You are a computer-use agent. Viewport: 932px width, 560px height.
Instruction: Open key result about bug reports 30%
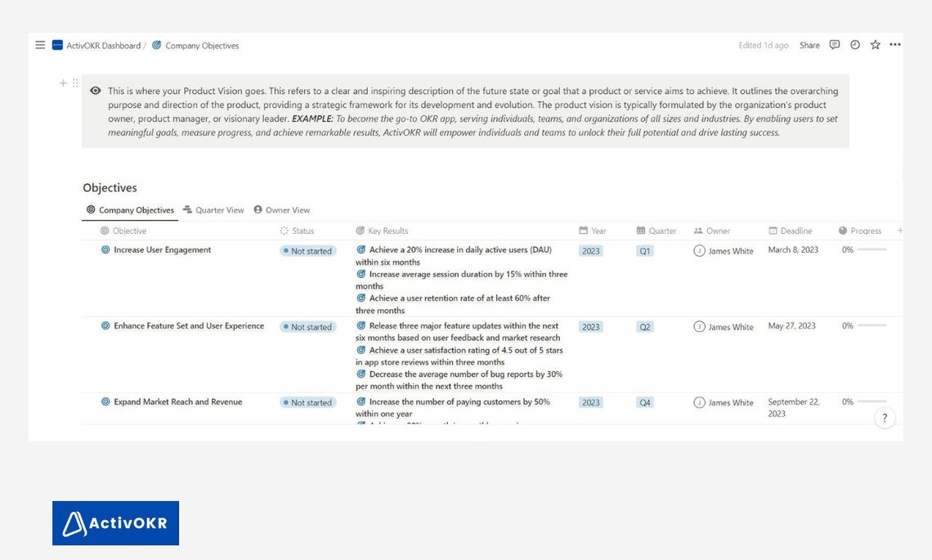[459, 380]
